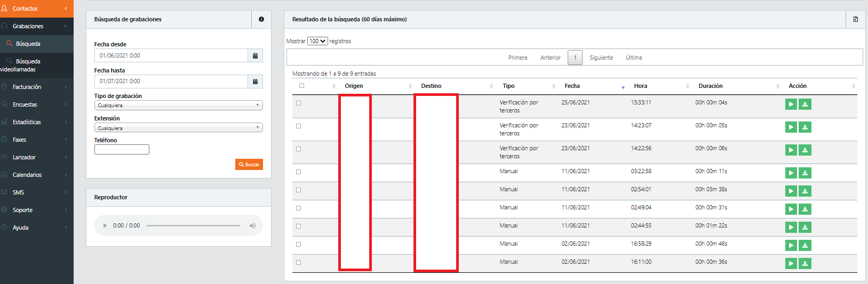Click the Siguiente pagination link

(x=601, y=58)
